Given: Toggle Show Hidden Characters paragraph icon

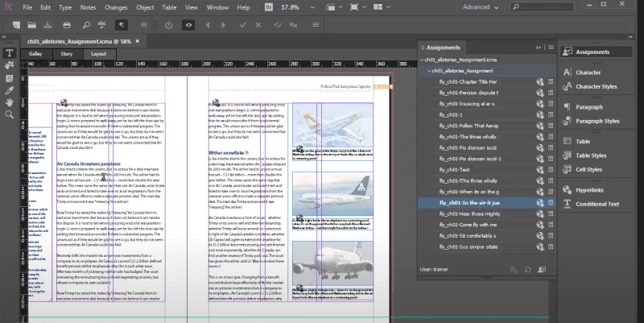Looking at the screenshot, I should pos(122,25).
